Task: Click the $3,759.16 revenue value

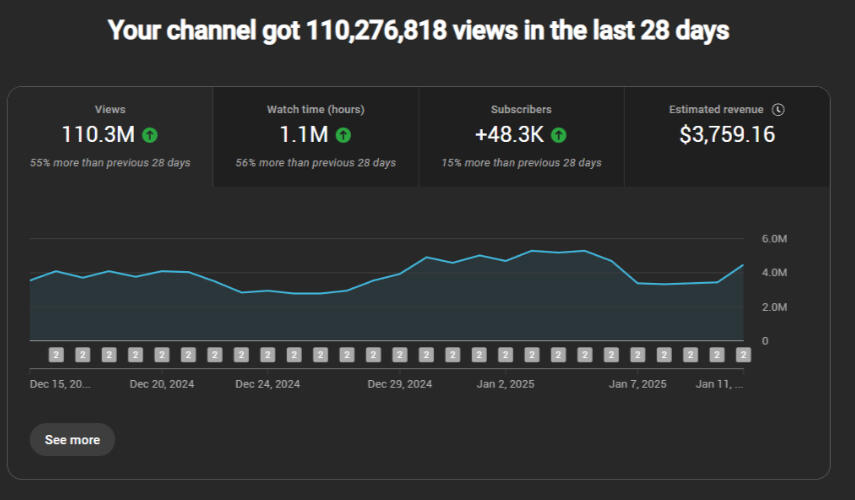Action: [727, 134]
